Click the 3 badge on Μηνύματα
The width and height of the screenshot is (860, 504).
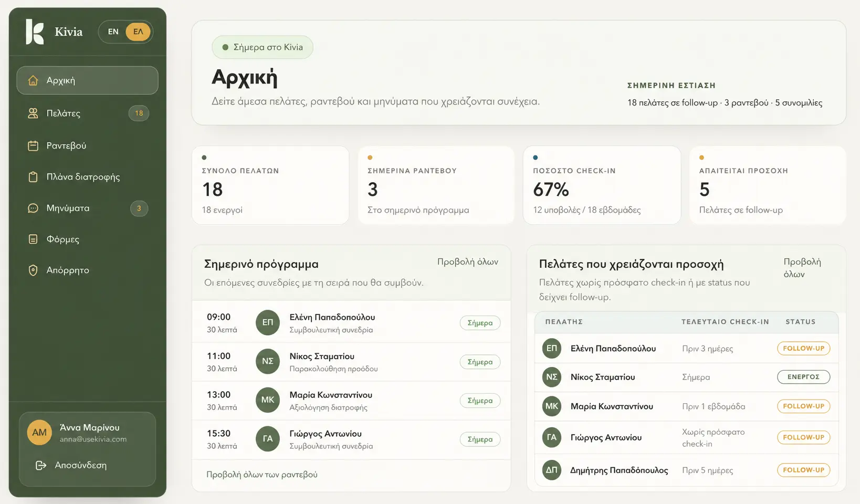click(x=139, y=208)
